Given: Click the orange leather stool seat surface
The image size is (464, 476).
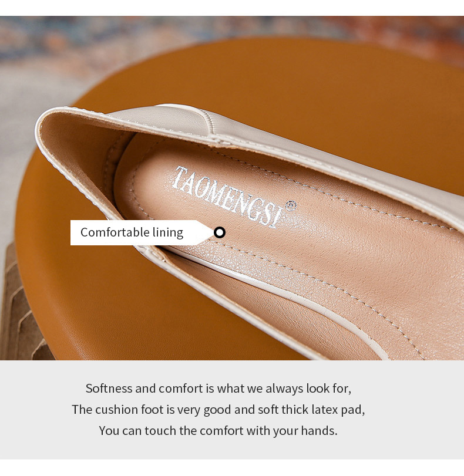Looking at the screenshot, I should tap(304, 91).
